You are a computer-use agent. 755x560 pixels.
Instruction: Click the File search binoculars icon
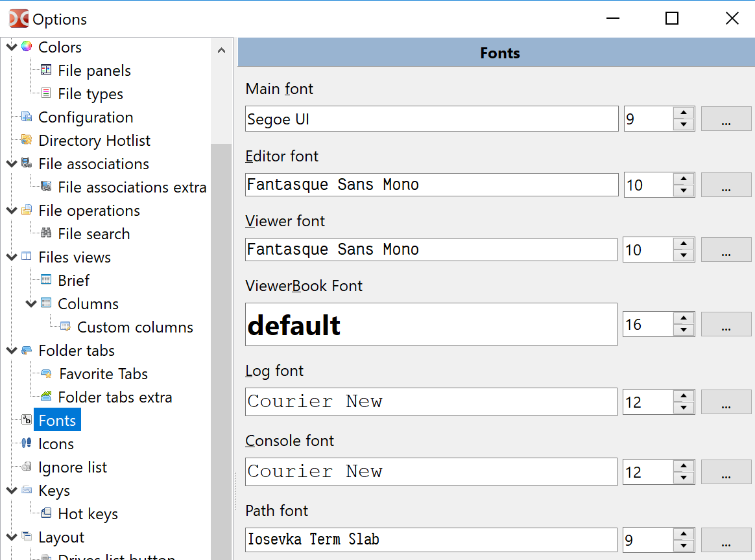[x=46, y=233]
